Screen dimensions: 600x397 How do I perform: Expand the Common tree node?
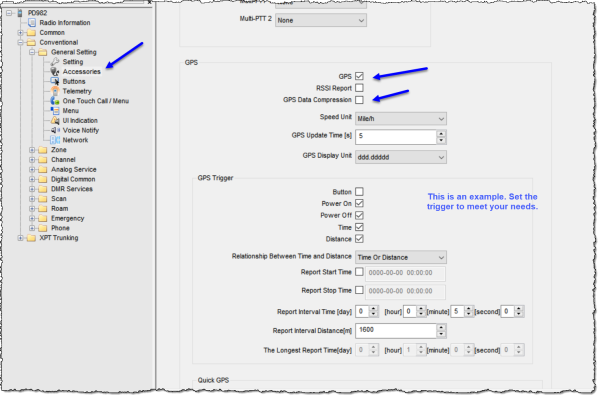pyautogui.click(x=20, y=33)
